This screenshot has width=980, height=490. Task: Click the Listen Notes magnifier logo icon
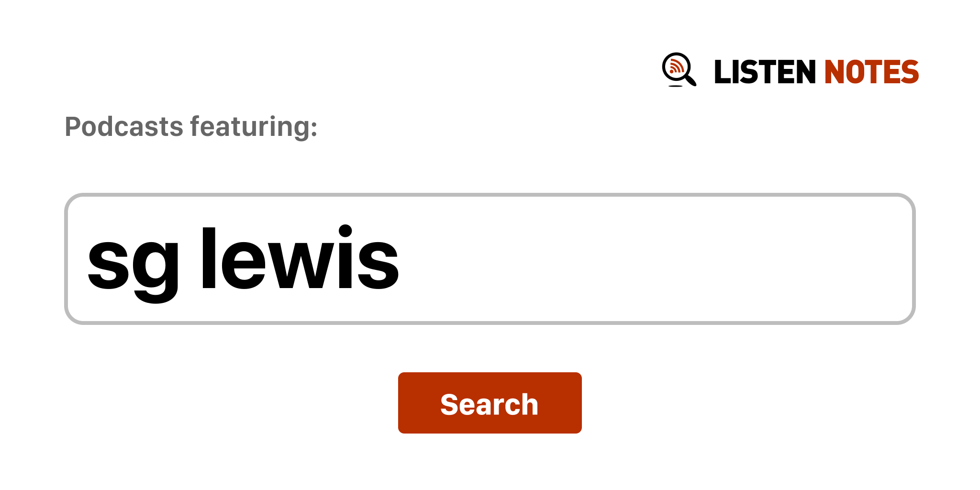click(x=679, y=70)
